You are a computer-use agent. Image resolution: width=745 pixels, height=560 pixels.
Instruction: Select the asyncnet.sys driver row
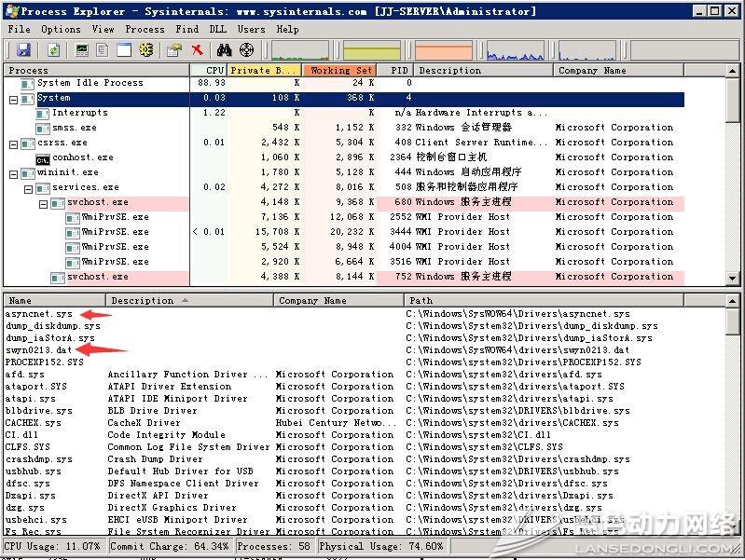pos(38,314)
